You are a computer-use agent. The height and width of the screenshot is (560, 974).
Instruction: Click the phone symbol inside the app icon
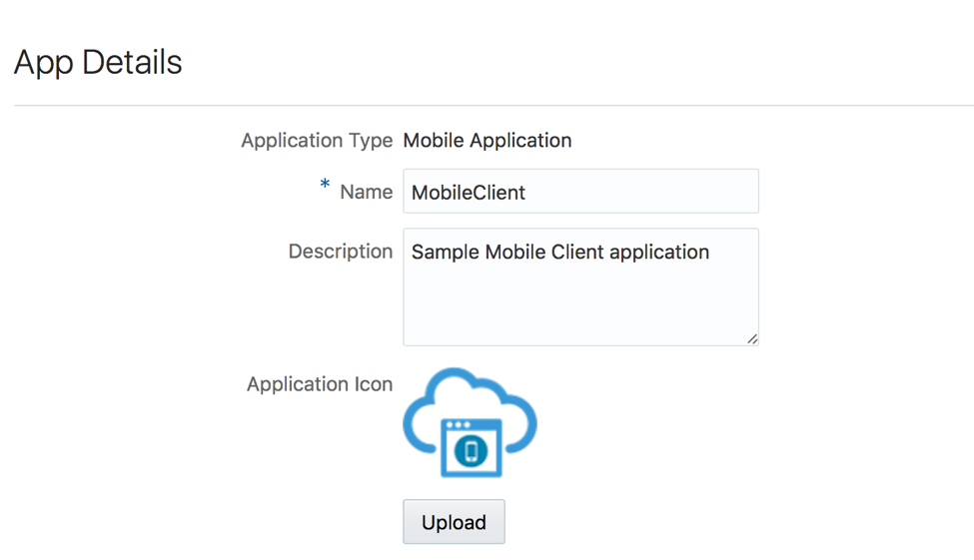(x=473, y=451)
